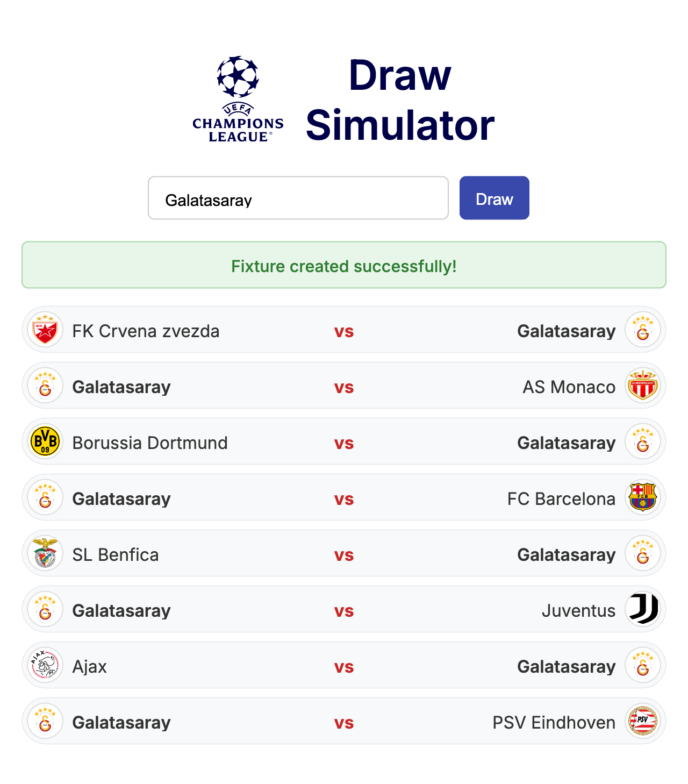Screen dimensions: 688x784
Task: Click the Ajax club crest
Action: pos(45,666)
